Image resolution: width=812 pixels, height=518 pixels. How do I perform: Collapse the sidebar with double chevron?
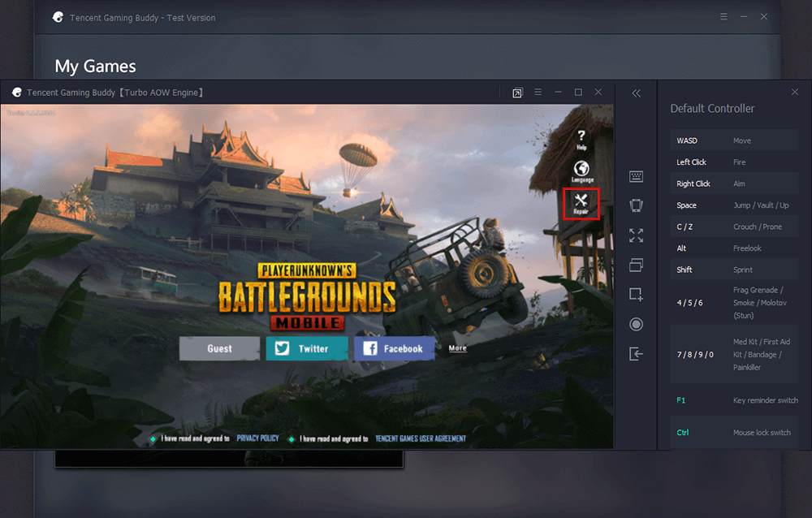[636, 93]
